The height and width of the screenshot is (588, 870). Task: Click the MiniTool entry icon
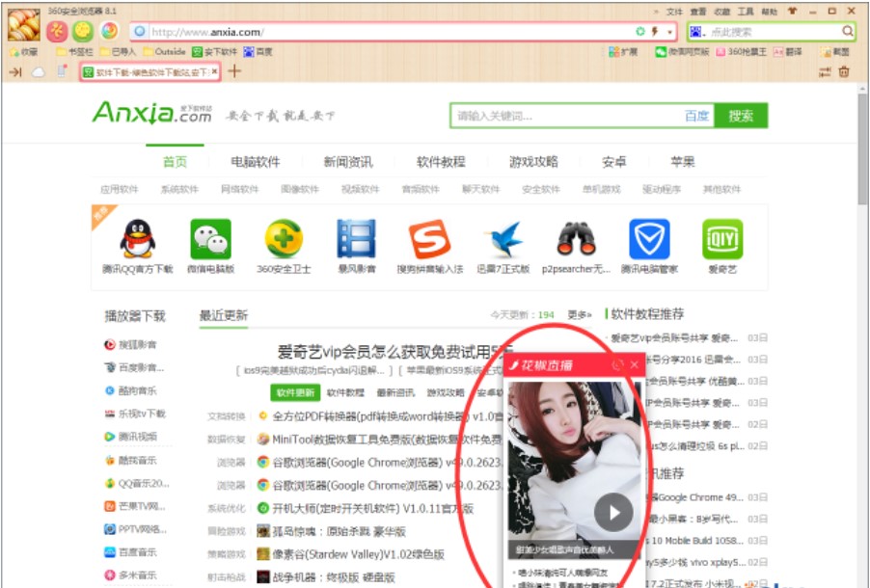(263, 440)
